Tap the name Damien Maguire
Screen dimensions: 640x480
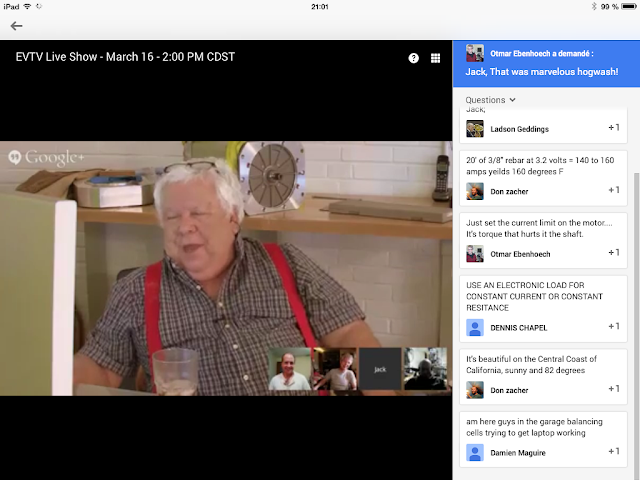518,453
